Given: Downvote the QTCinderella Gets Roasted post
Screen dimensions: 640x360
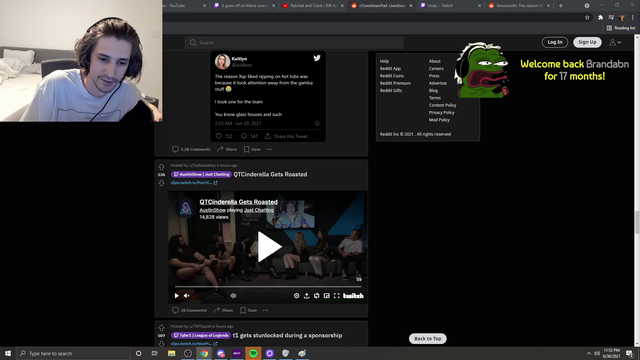Looking at the screenshot, I should (x=161, y=183).
